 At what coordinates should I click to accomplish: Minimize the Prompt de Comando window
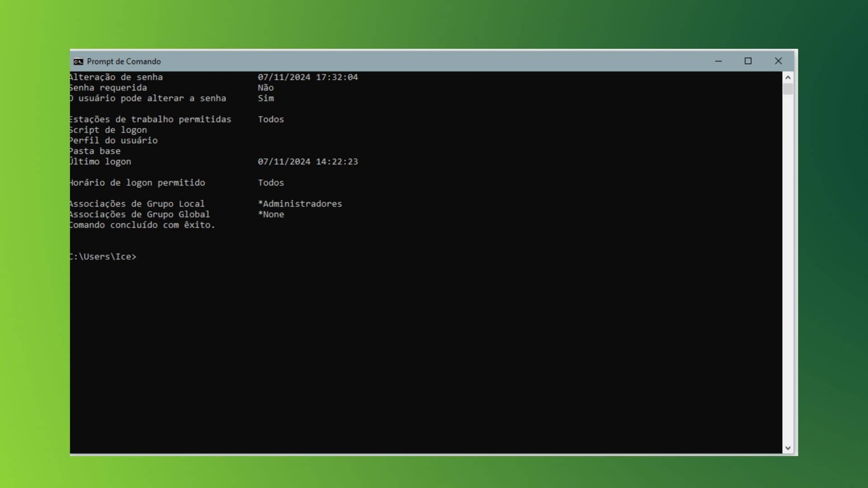[718, 61]
